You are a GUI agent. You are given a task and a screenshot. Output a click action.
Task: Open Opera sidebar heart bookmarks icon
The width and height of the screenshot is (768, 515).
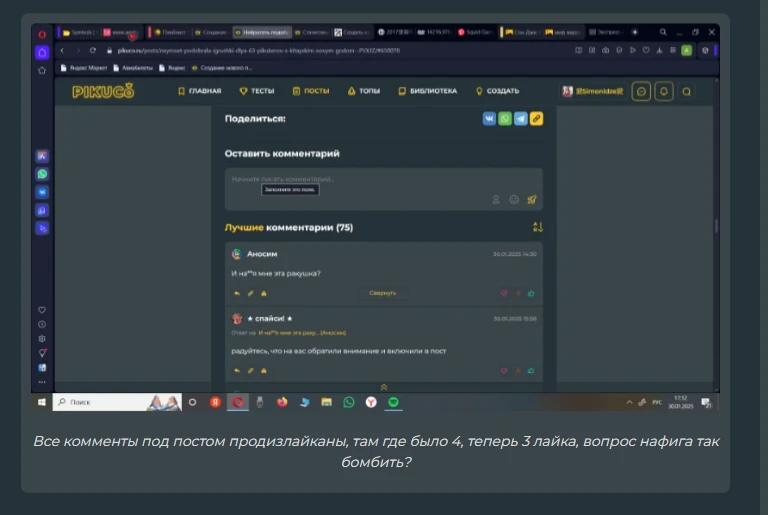point(42,310)
